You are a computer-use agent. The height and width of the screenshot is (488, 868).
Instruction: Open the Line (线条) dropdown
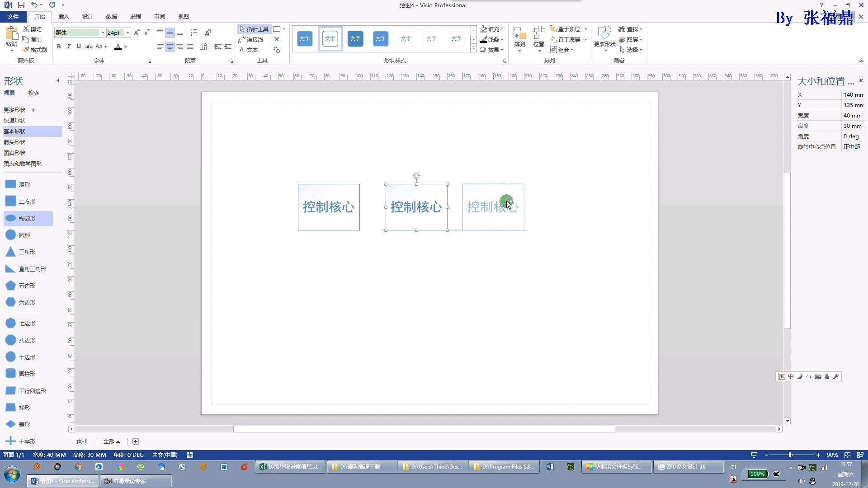pos(492,39)
